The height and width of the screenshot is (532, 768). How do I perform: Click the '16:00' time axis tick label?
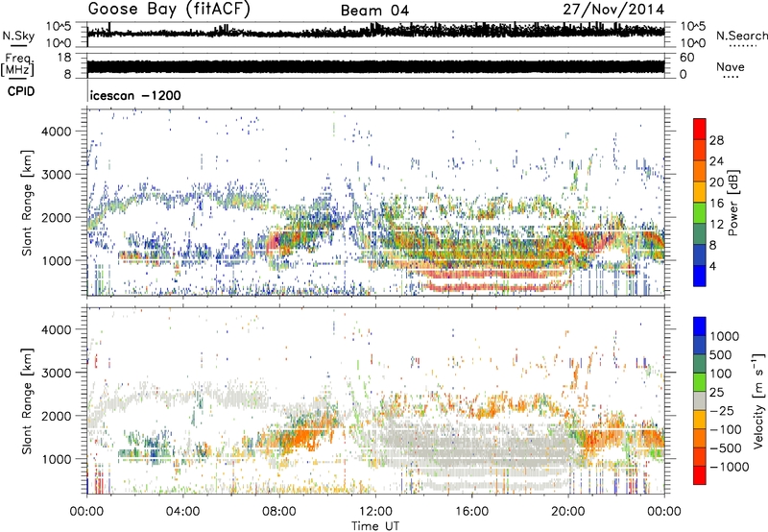[472, 512]
